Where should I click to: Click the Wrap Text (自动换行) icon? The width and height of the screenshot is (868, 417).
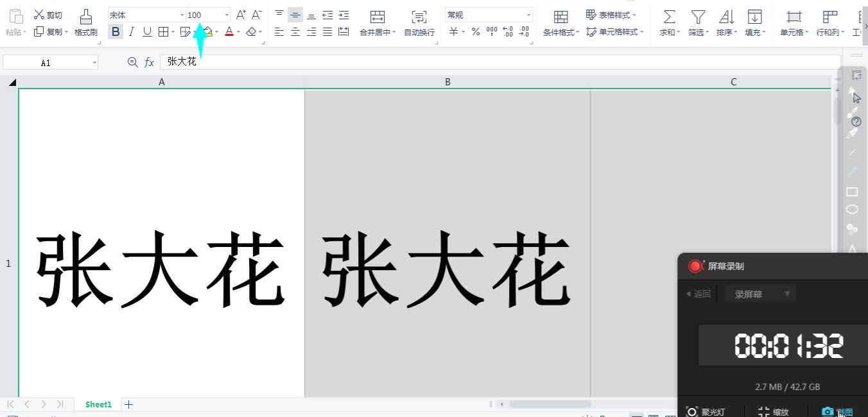[419, 17]
